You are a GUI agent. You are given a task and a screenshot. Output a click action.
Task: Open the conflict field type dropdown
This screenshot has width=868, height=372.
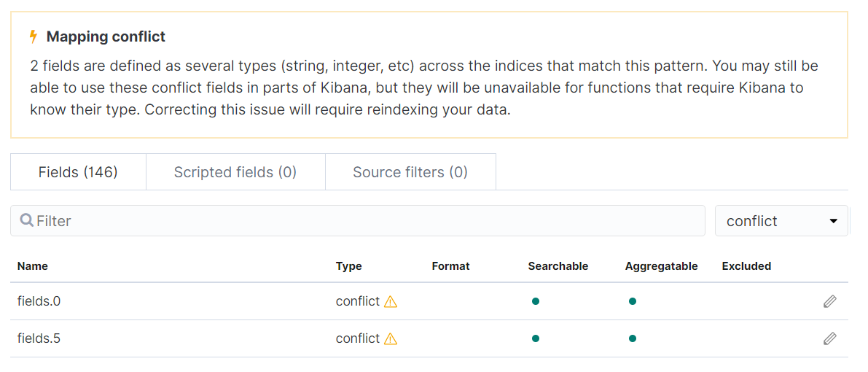pos(781,221)
